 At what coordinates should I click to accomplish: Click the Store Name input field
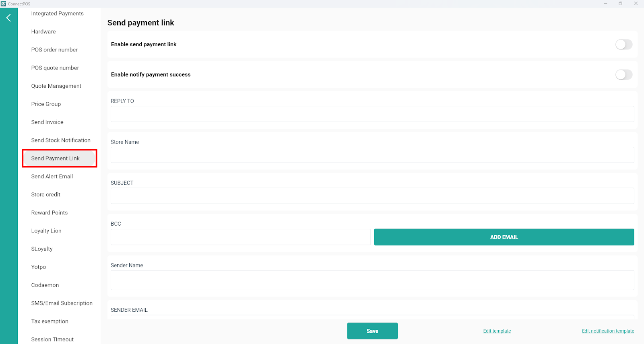tap(372, 155)
